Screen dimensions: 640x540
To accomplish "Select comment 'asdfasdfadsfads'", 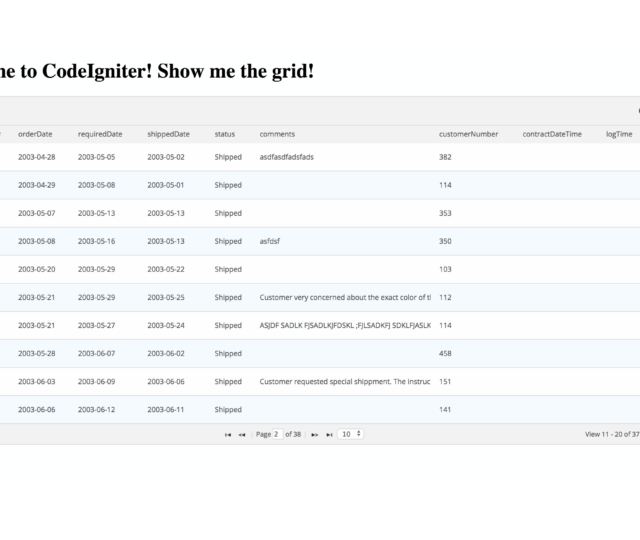I will pos(287,157).
